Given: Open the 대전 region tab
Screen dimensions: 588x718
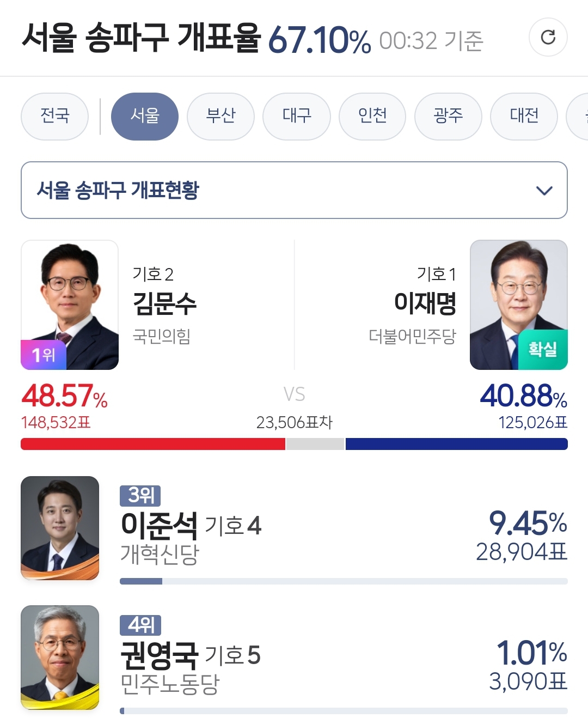Looking at the screenshot, I should (524, 116).
